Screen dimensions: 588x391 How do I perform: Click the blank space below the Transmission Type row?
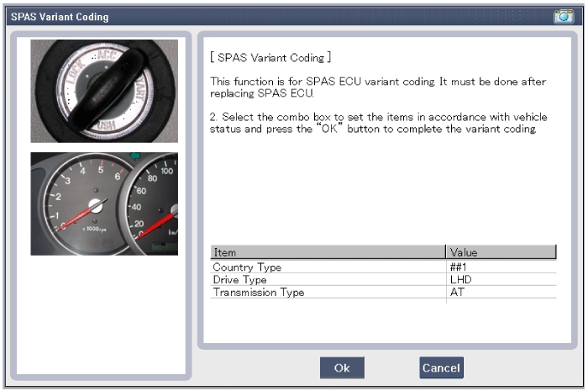pos(382,321)
